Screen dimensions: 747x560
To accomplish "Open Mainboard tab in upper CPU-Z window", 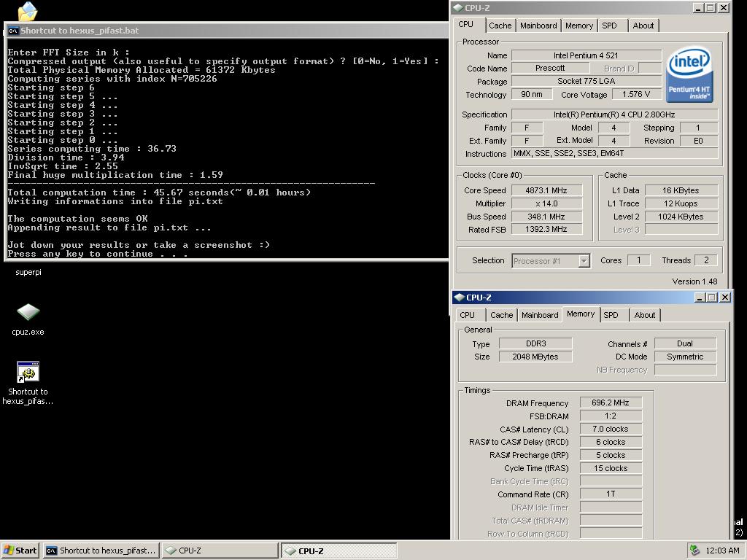I will pyautogui.click(x=538, y=26).
